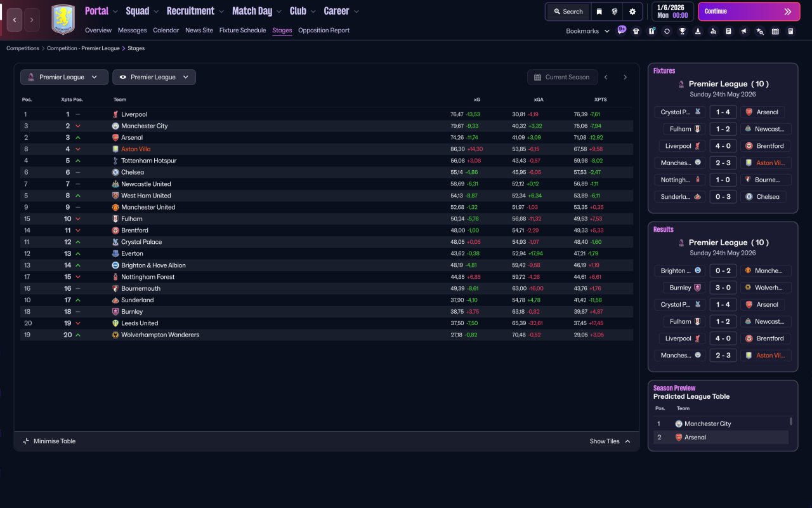Screen dimensions: 812x508
Task: Click the Premier League logo in Results panel
Action: 681,243
